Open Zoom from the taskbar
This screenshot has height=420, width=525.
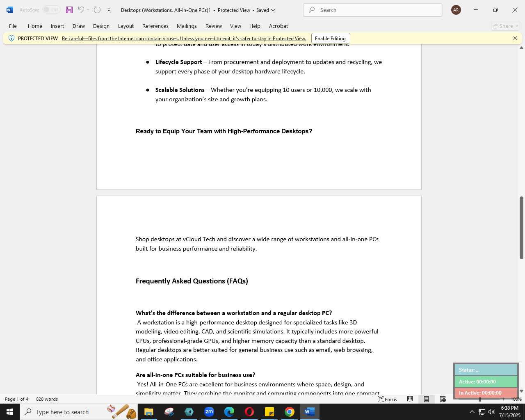209,412
